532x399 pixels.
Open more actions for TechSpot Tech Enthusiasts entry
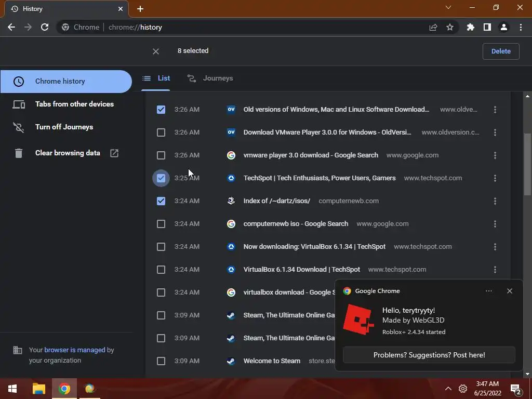coord(495,178)
